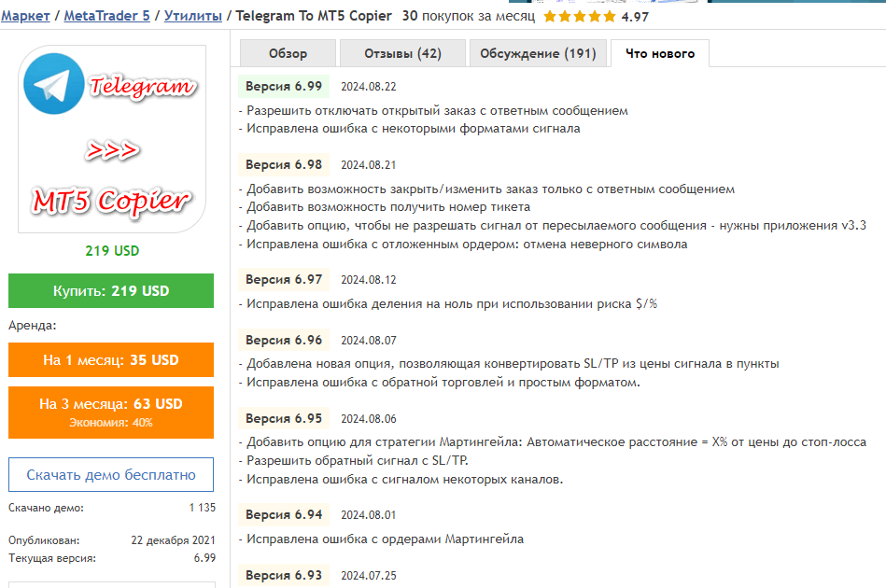Click the red arrows in product logo
The width and height of the screenshot is (886, 588).
[x=112, y=150]
